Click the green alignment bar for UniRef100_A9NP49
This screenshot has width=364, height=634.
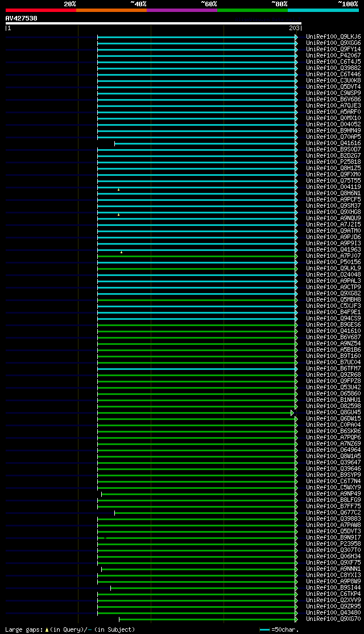[198, 494]
